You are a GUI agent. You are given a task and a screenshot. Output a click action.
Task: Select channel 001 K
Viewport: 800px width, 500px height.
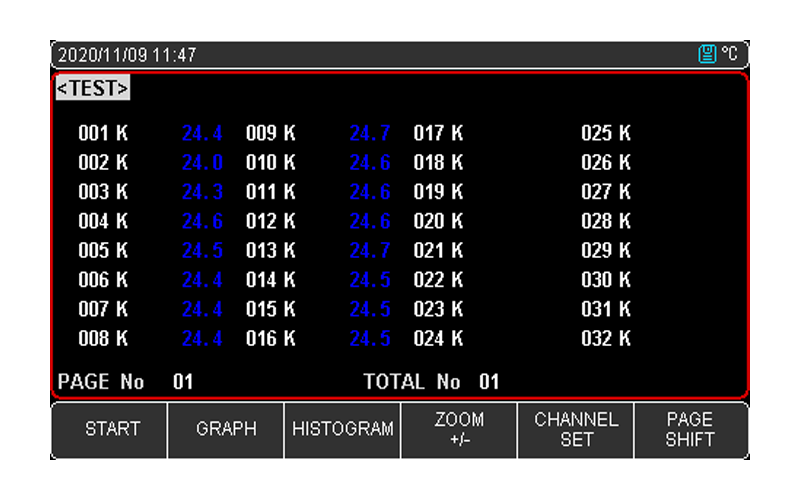[103, 133]
